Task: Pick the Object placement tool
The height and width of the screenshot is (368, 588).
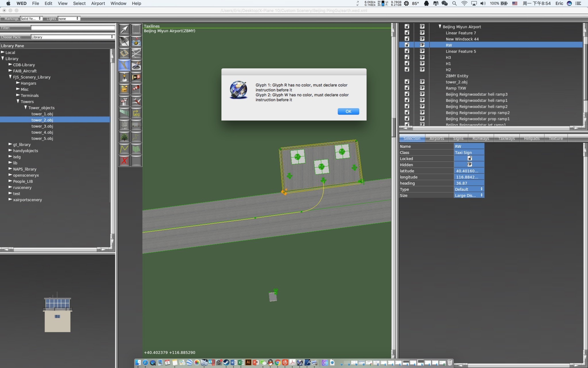Action: (124, 125)
